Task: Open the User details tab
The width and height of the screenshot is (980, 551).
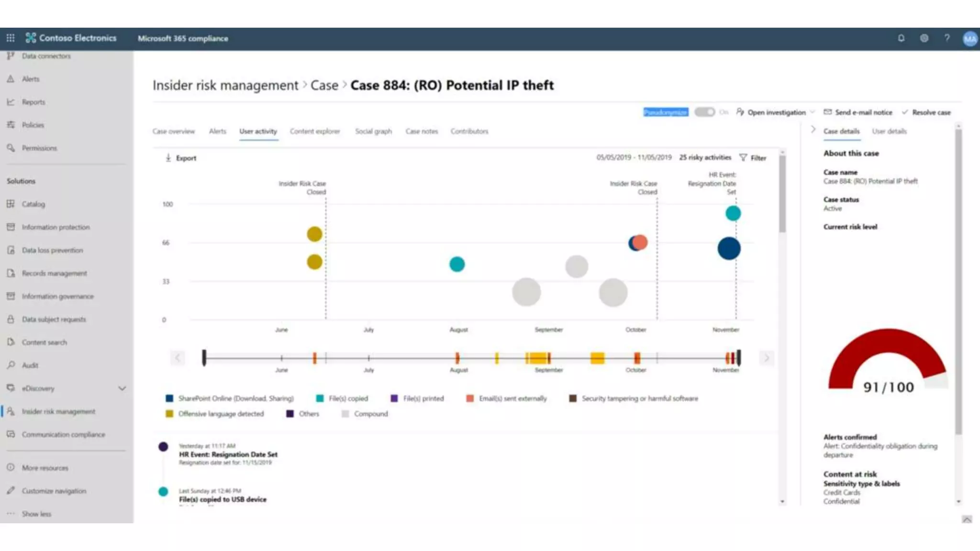Action: (x=889, y=131)
